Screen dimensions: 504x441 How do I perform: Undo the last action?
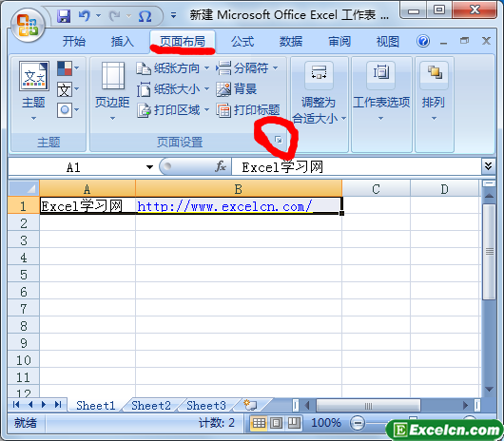(85, 16)
